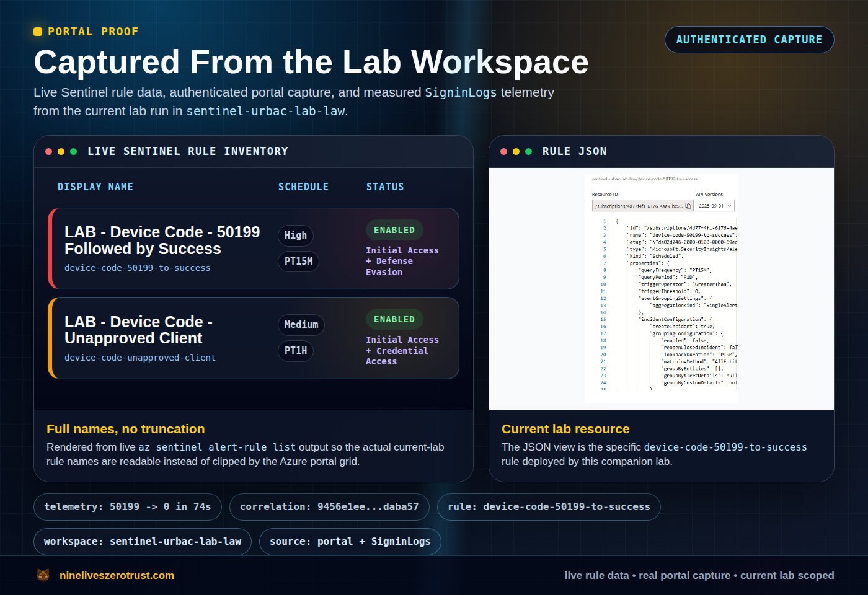Open the ninelivezerotrust.com link

point(117,575)
